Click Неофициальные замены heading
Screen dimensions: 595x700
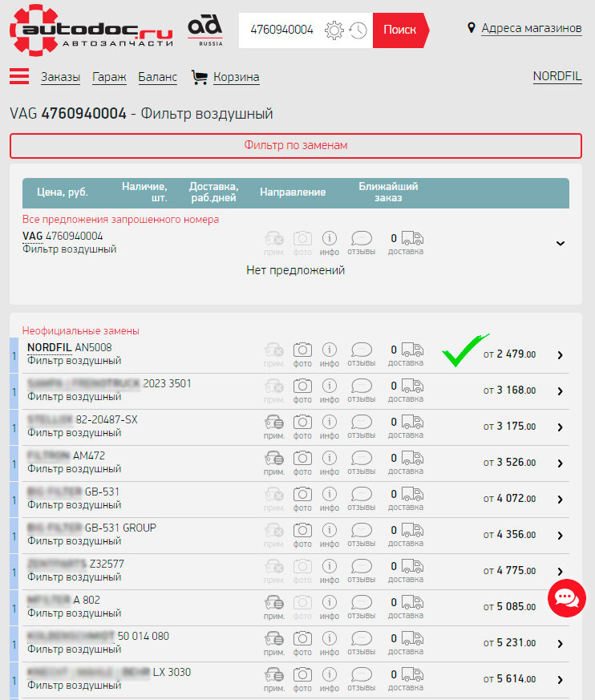(81, 331)
